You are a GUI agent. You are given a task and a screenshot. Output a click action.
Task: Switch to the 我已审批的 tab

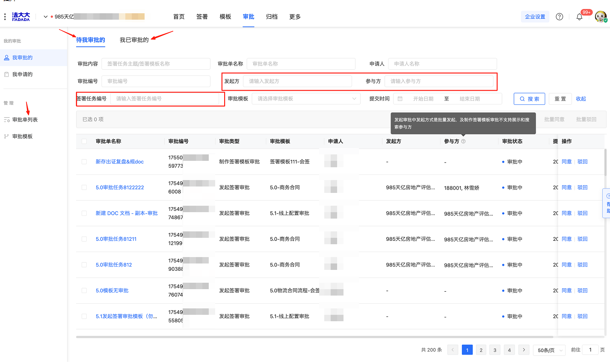pos(134,40)
